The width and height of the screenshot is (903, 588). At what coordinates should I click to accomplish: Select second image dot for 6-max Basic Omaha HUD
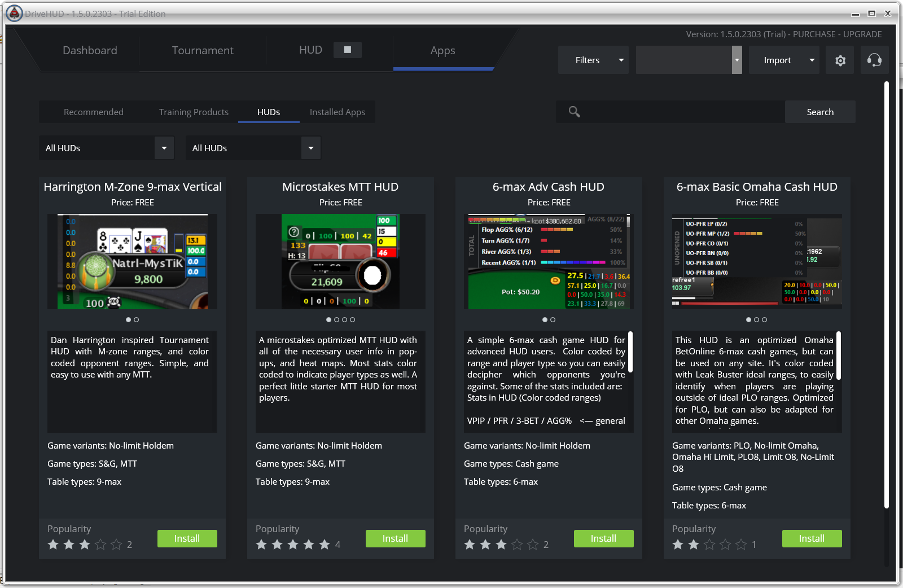point(757,320)
